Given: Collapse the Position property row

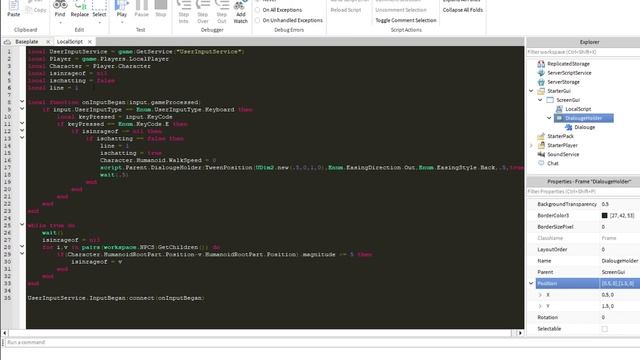Looking at the screenshot, I should 531,283.
